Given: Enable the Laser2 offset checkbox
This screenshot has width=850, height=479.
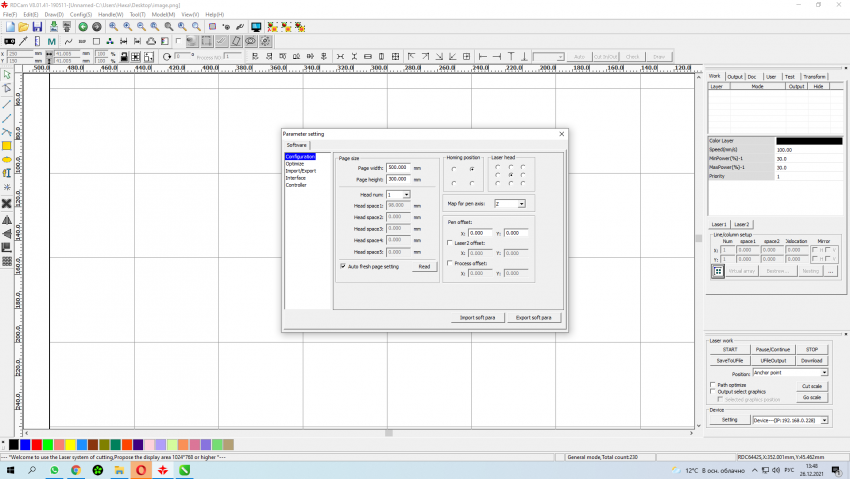Looking at the screenshot, I should tap(449, 243).
